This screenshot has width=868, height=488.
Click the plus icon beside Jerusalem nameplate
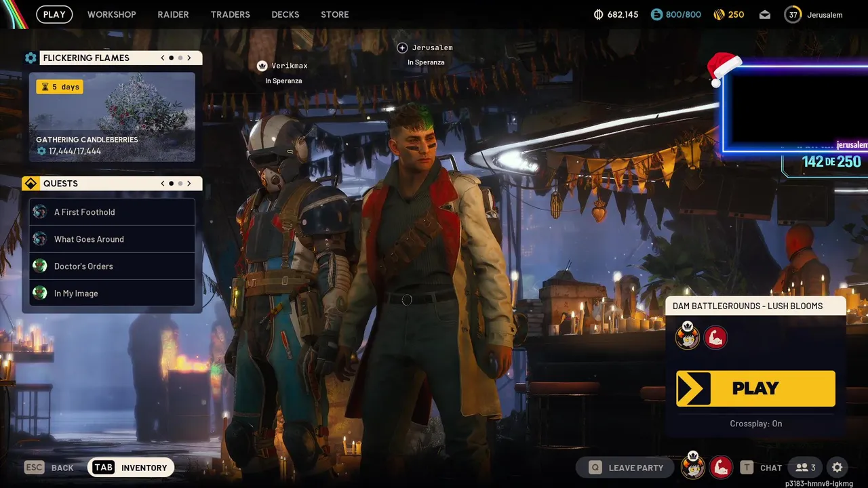(x=402, y=47)
